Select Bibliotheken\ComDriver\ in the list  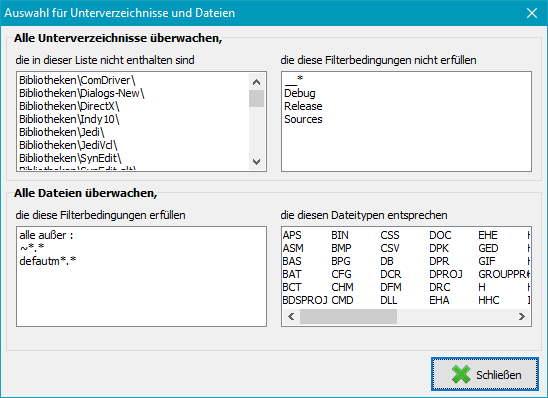pyautogui.click(x=77, y=80)
